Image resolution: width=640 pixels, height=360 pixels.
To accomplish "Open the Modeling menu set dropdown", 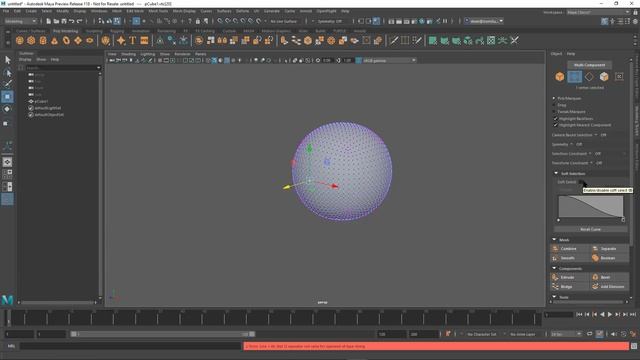I will point(20,21).
